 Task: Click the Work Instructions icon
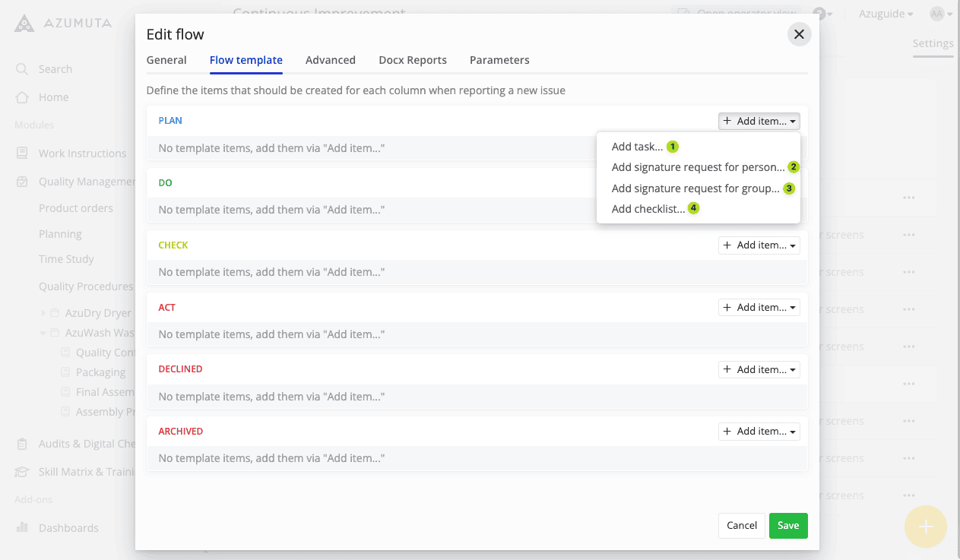pos(22,153)
